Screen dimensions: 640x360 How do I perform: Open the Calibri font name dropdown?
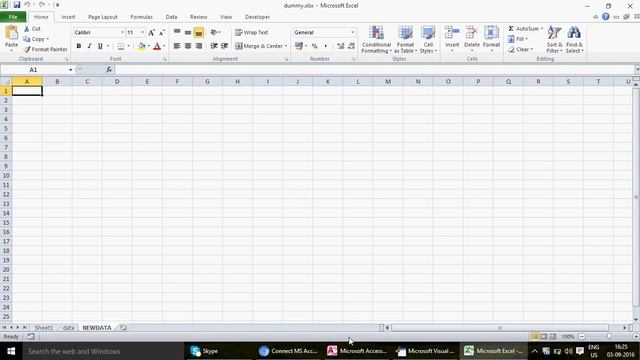[x=122, y=32]
